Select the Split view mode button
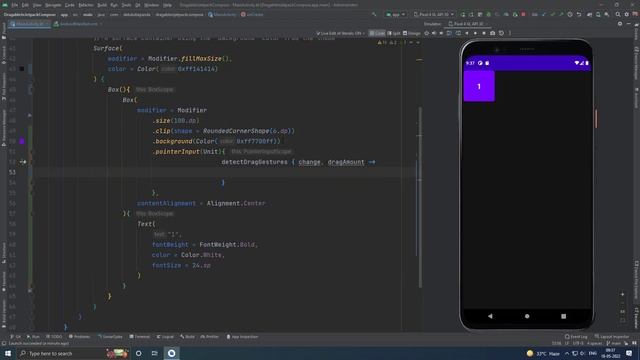640x360 pixels. pos(394,33)
